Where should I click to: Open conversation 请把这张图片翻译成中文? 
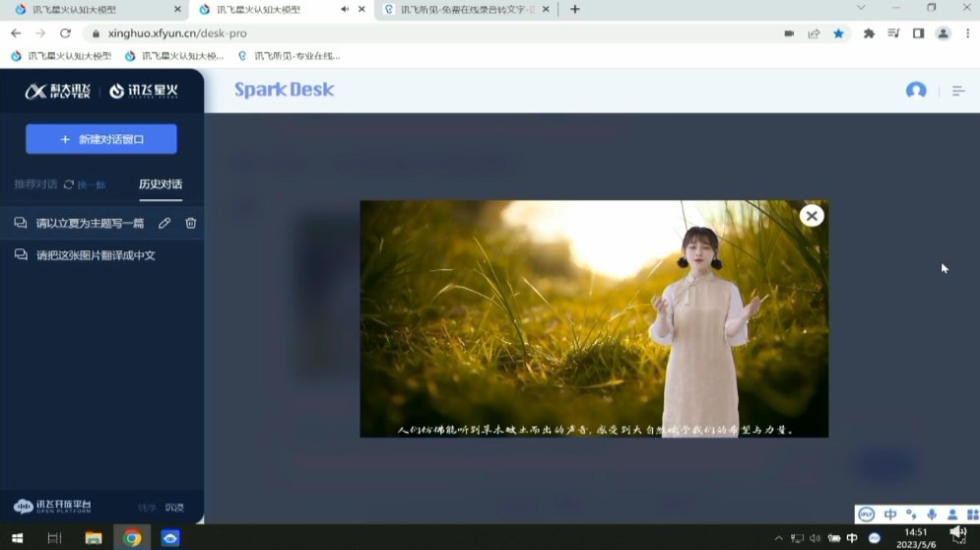point(96,255)
